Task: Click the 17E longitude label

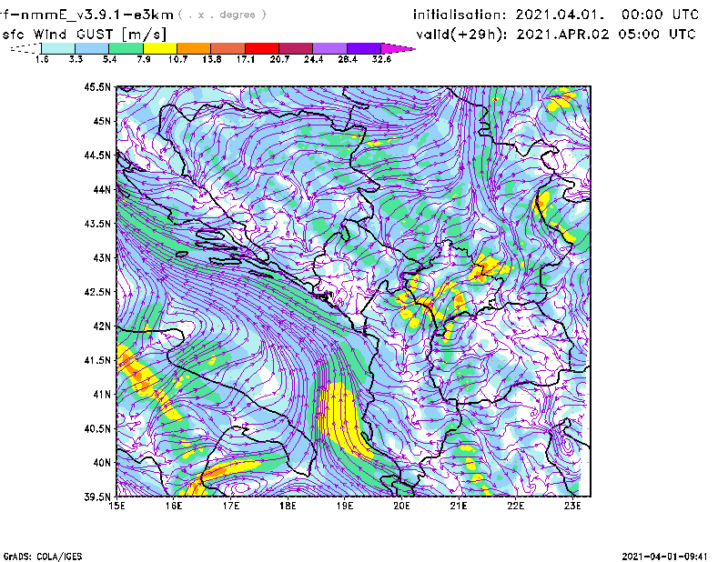Action: (231, 506)
